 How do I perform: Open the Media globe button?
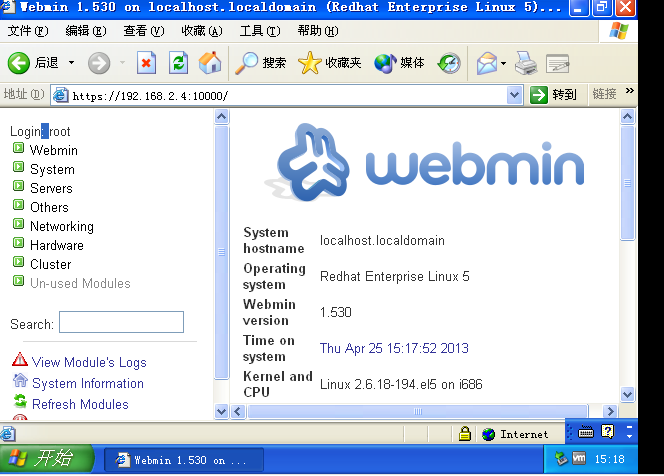point(385,64)
